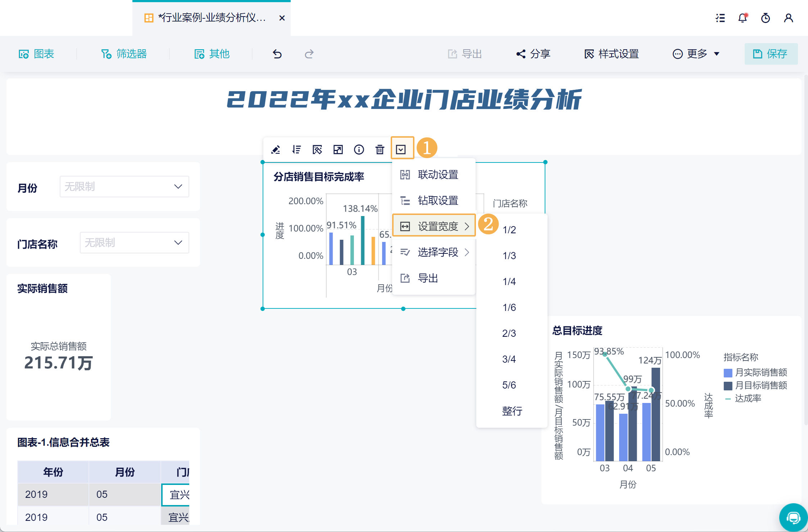Open customer service chat bubble
This screenshot has width=808, height=532.
[793, 518]
